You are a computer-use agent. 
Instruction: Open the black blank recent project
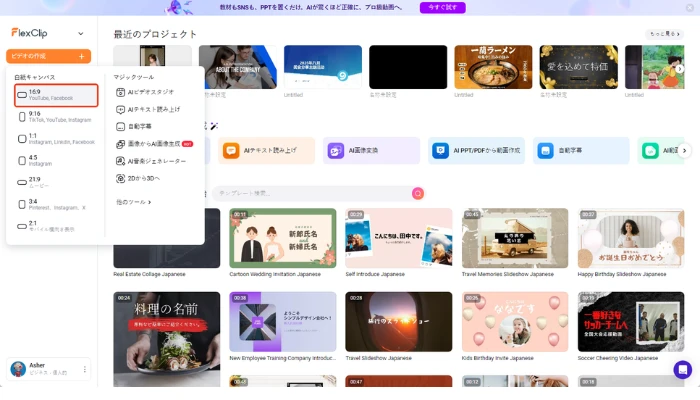(408, 67)
